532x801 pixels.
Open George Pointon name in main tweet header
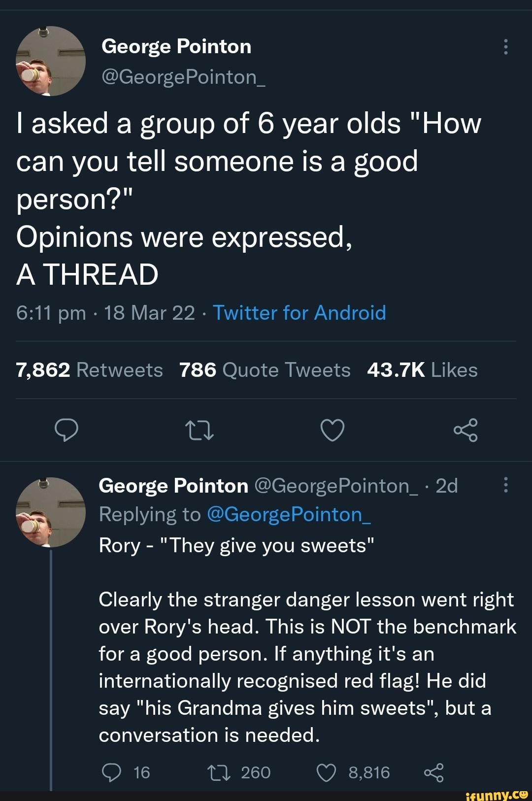[x=176, y=47]
